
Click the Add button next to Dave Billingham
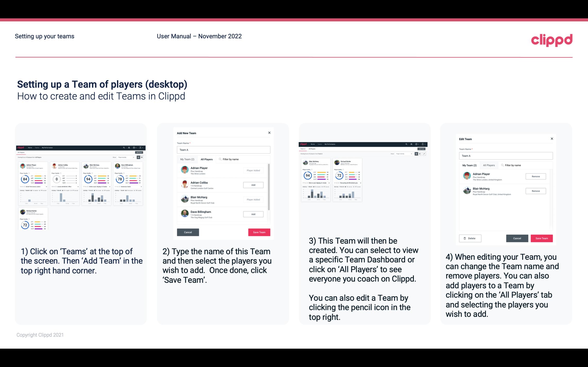coord(253,214)
